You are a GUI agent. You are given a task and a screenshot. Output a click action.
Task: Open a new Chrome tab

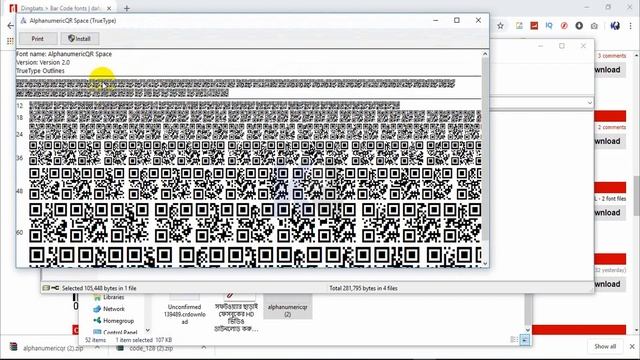pos(127,8)
